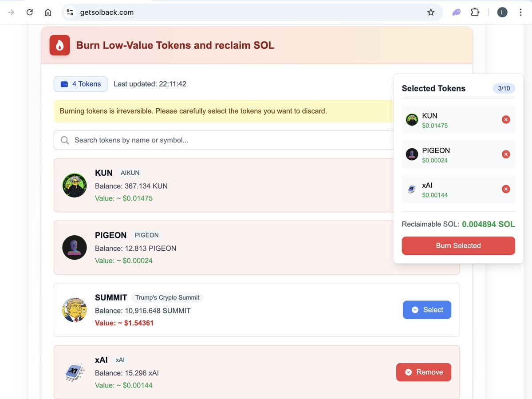Click KUN card value ~ $0.01475
Screen dimensions: 532x399
pos(124,198)
